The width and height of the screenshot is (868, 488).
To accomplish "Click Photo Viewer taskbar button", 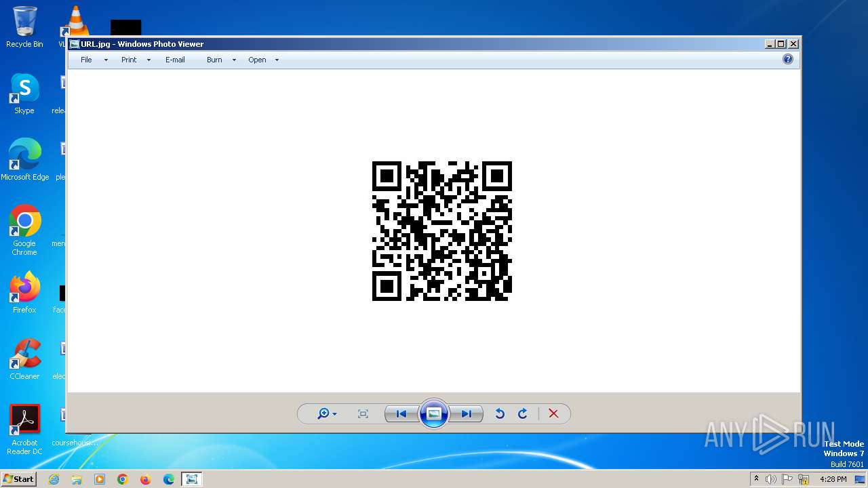I will pyautogui.click(x=192, y=479).
